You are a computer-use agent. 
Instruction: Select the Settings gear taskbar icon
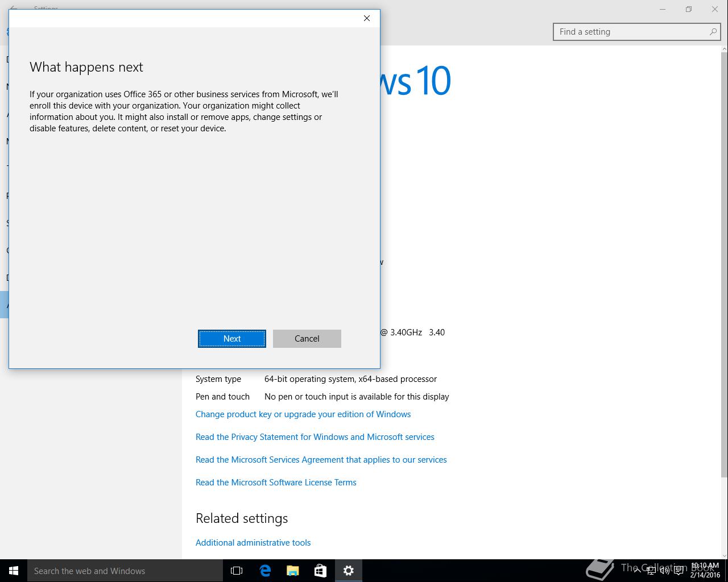pos(349,571)
